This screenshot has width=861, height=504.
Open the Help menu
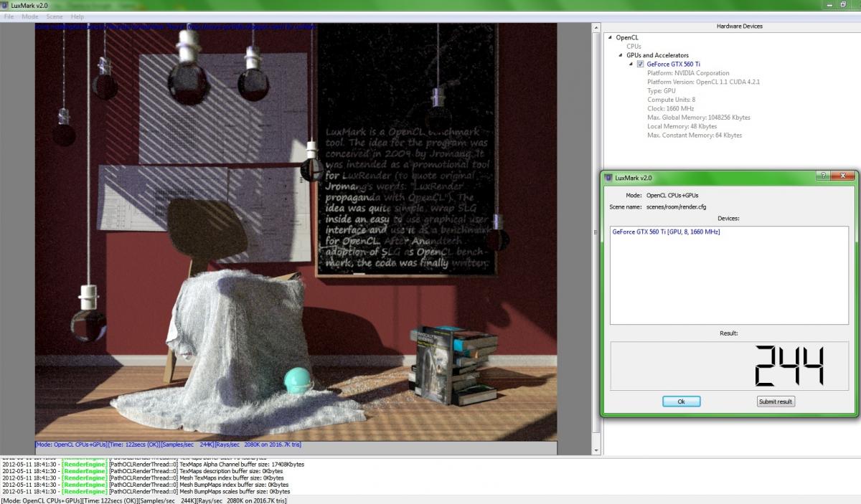(x=77, y=16)
